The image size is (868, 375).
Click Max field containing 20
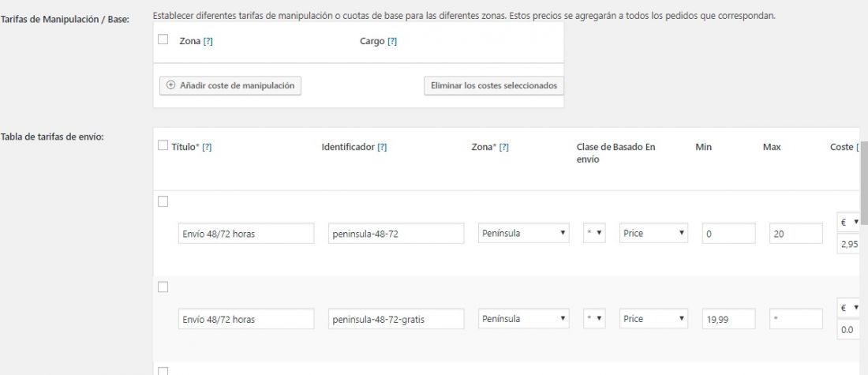pos(795,233)
